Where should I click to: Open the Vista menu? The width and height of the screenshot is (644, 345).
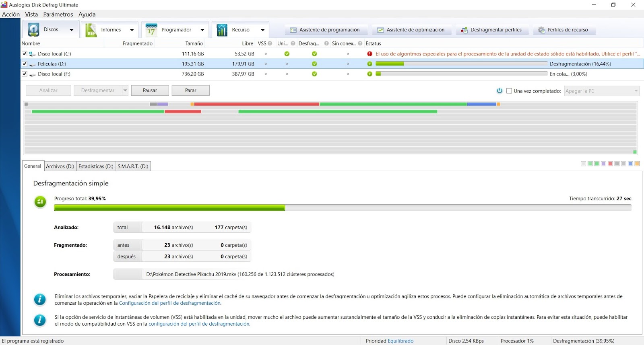[x=31, y=14]
